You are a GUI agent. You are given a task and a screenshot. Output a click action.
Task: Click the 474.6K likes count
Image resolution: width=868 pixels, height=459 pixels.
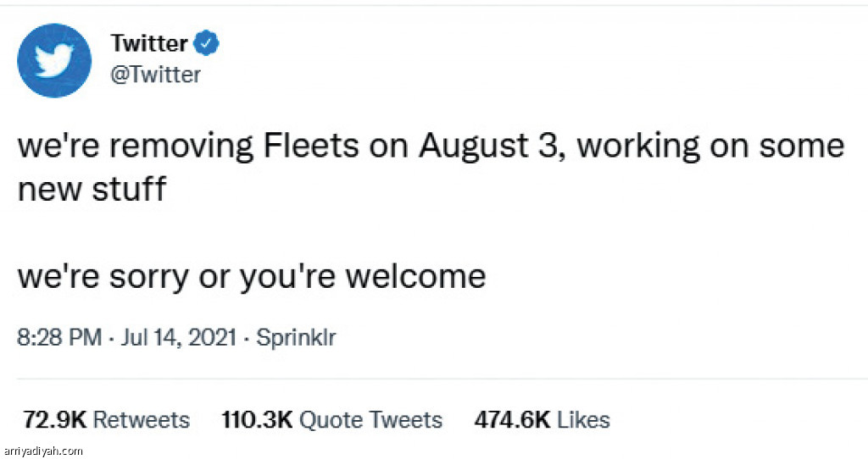pos(510,419)
